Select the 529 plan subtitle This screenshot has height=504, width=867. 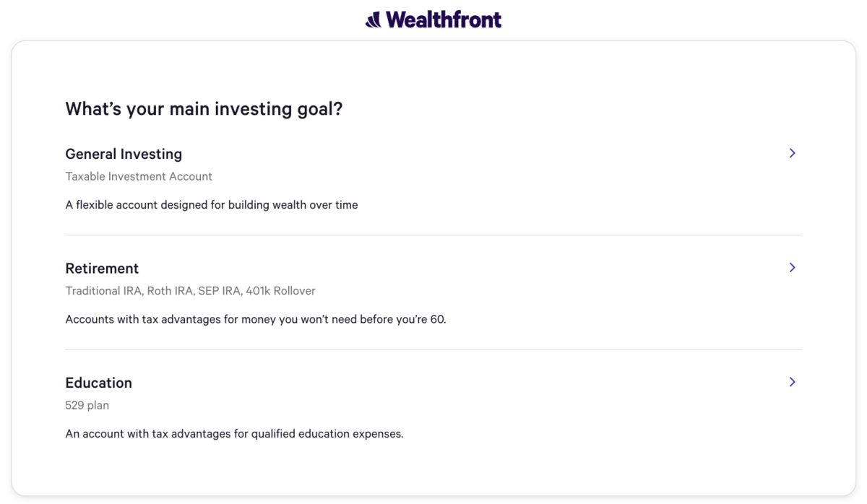pyautogui.click(x=87, y=405)
